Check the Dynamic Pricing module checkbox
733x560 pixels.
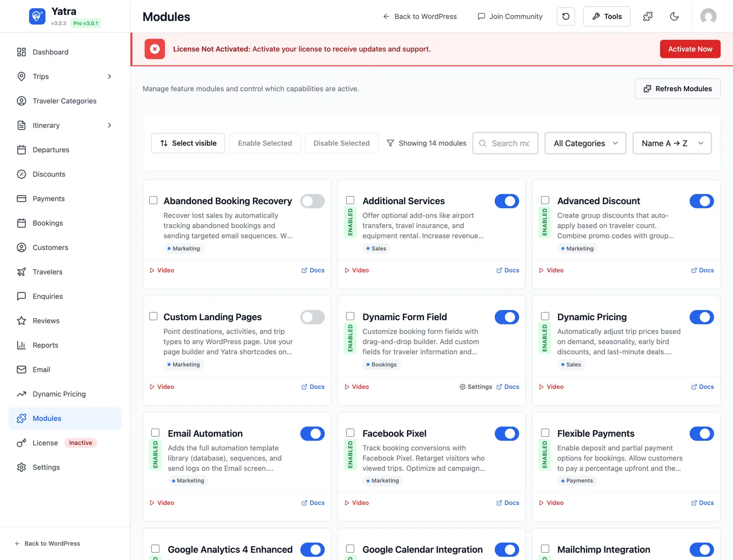coord(545,316)
